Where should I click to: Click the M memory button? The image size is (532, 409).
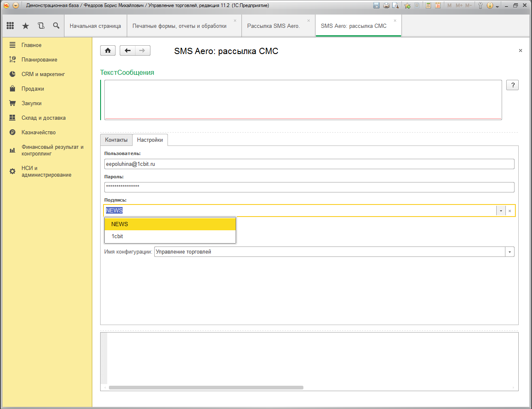pos(449,5)
